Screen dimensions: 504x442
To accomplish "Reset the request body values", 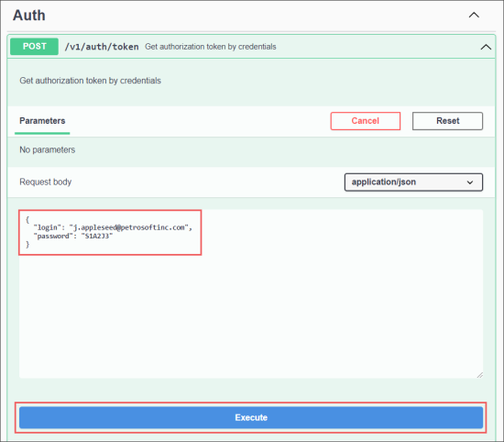I will 447,121.
